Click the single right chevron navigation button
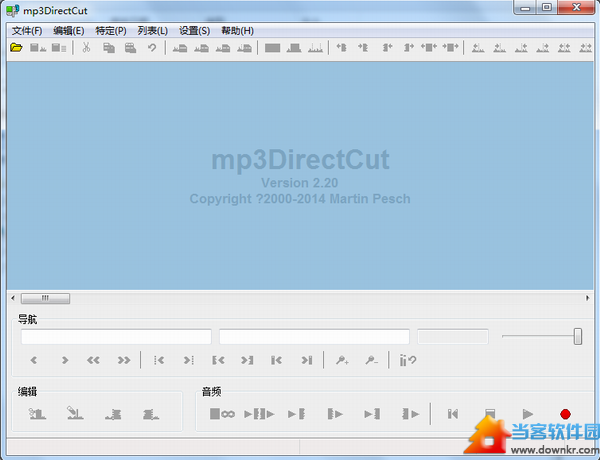 [65, 360]
